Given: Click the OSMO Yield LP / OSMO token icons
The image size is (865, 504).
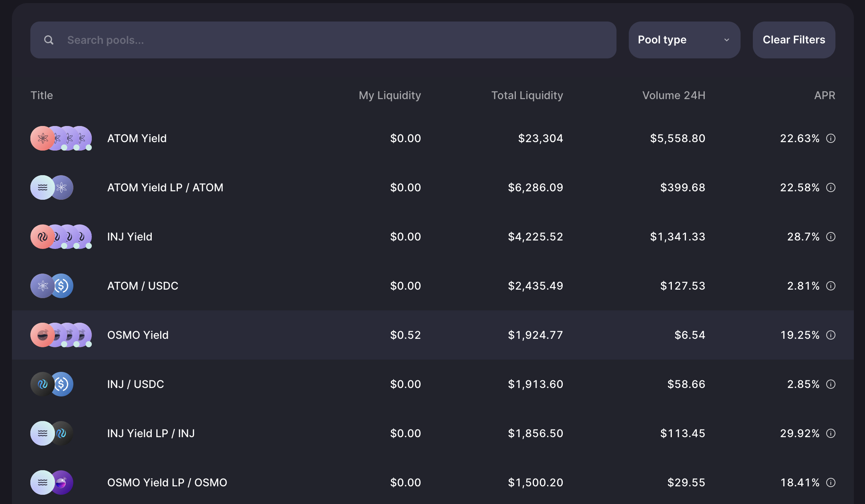Looking at the screenshot, I should coord(52,482).
